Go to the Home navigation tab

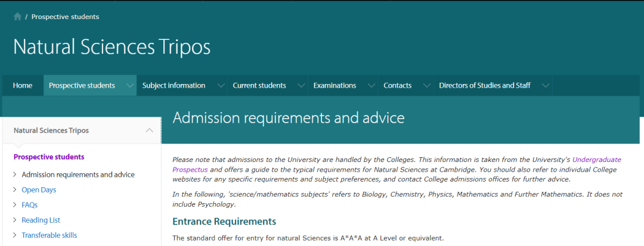coord(23,85)
